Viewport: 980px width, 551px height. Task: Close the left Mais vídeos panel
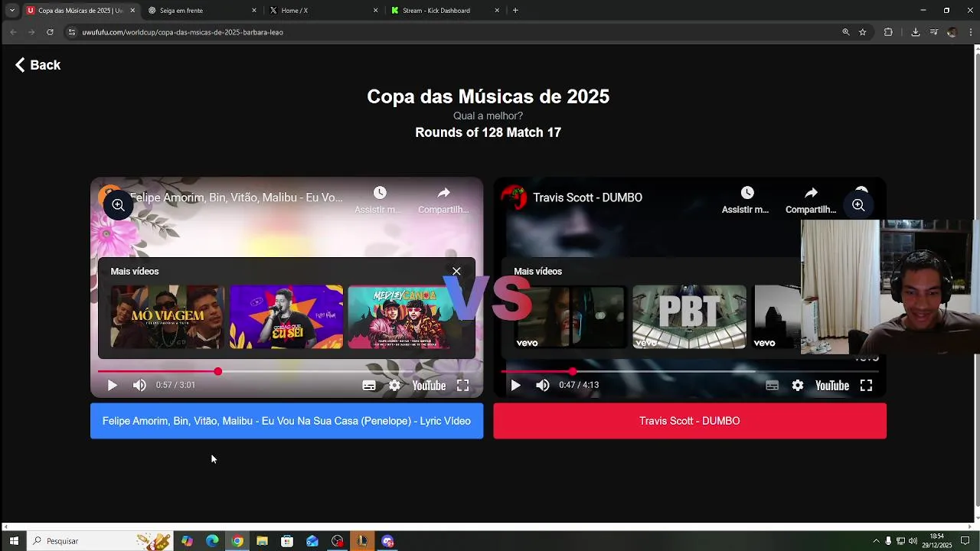pyautogui.click(x=456, y=271)
